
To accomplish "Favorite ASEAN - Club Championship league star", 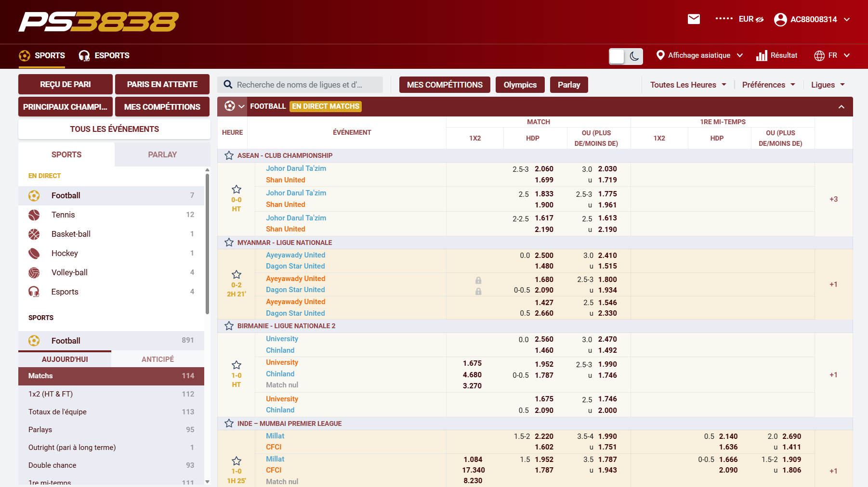I will click(229, 155).
